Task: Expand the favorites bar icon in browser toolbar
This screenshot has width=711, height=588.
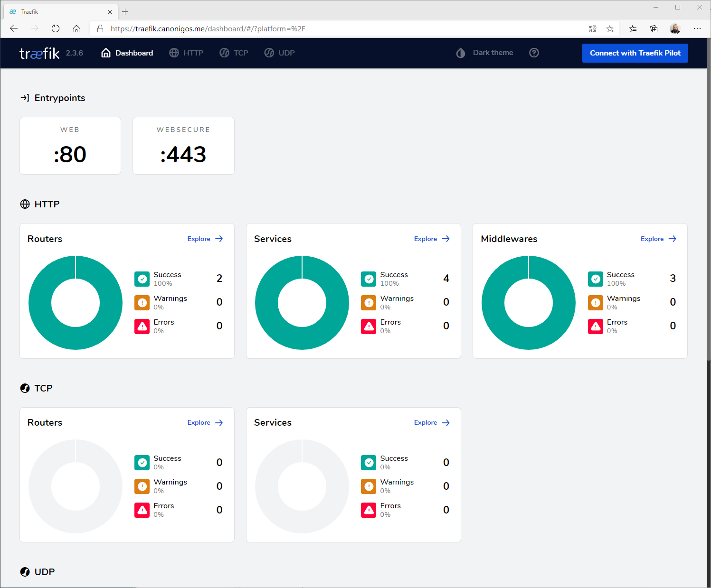Action: click(633, 28)
